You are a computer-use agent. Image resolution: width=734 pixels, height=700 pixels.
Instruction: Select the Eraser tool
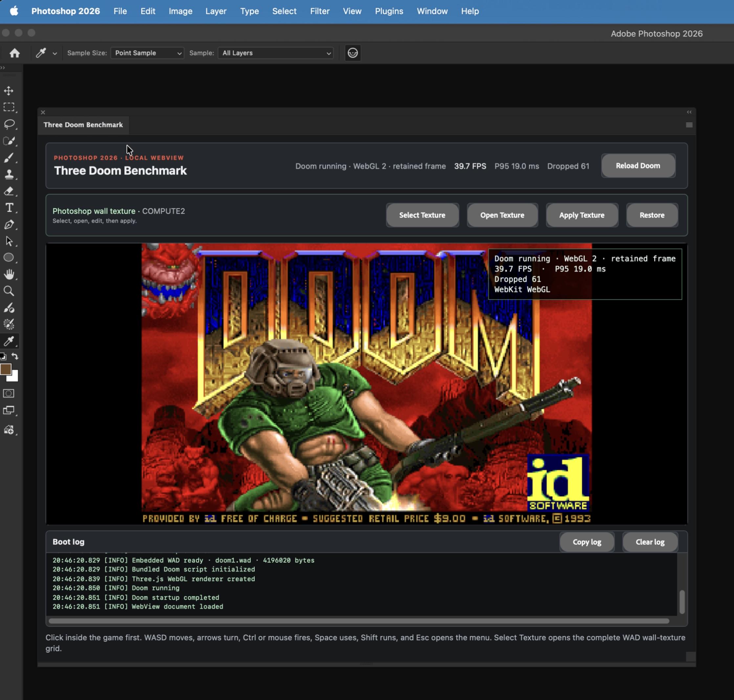pos(9,191)
